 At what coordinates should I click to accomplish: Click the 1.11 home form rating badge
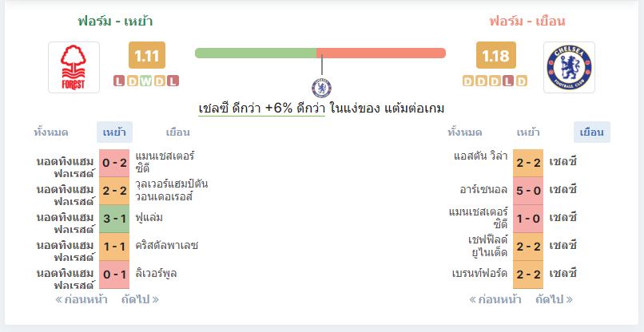pos(147,55)
